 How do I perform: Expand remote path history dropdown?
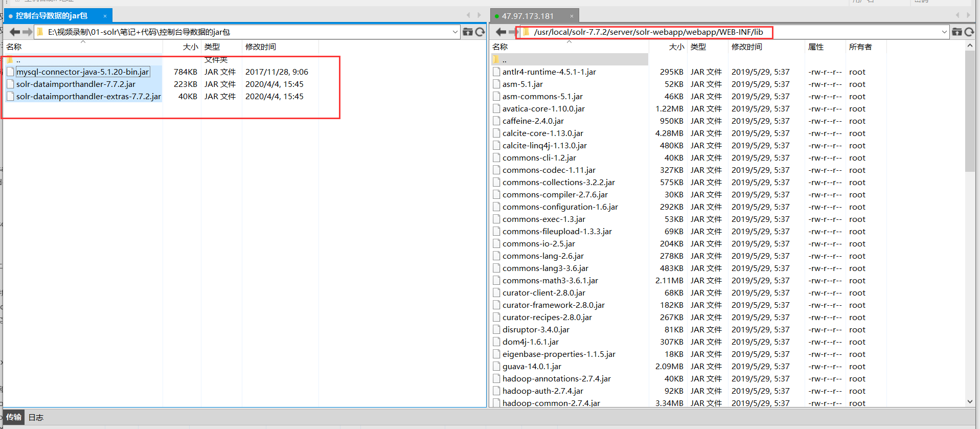pos(944,32)
